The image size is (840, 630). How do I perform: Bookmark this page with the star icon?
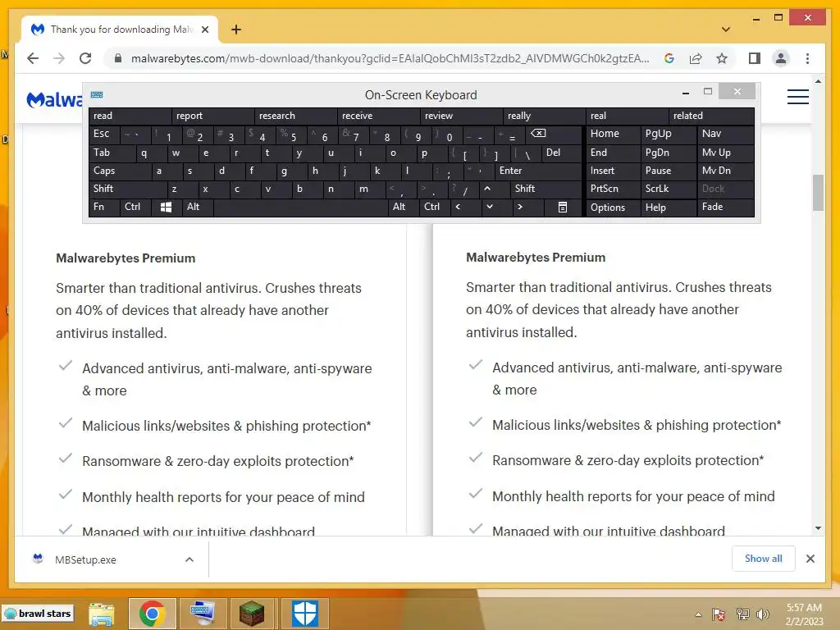click(722, 58)
